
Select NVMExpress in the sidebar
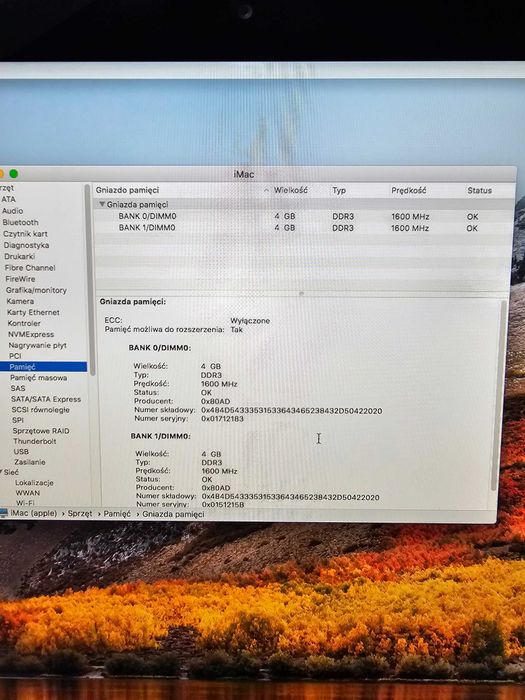pos(31,334)
